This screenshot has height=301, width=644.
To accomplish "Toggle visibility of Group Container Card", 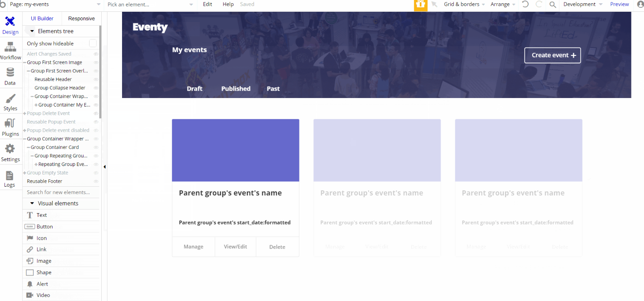I will [x=96, y=148].
